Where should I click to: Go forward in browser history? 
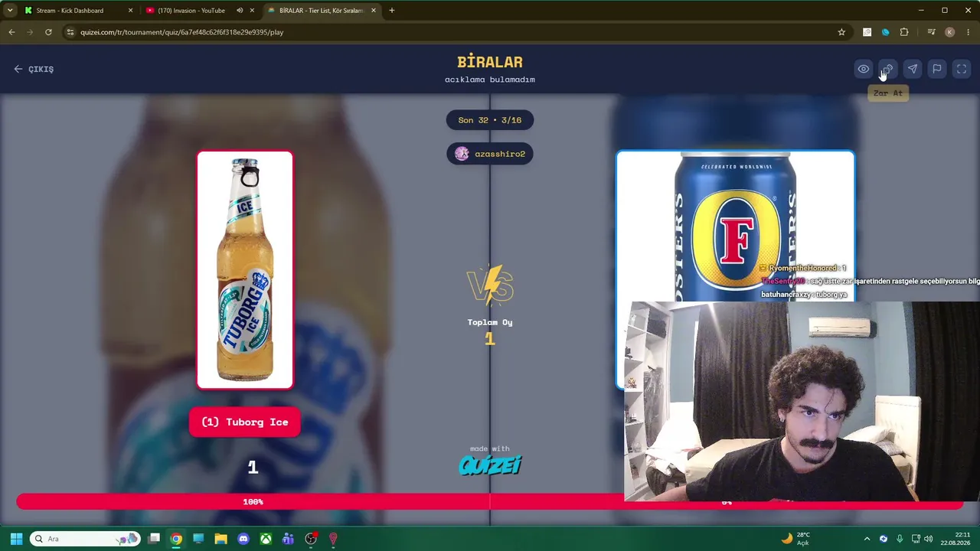click(x=30, y=32)
